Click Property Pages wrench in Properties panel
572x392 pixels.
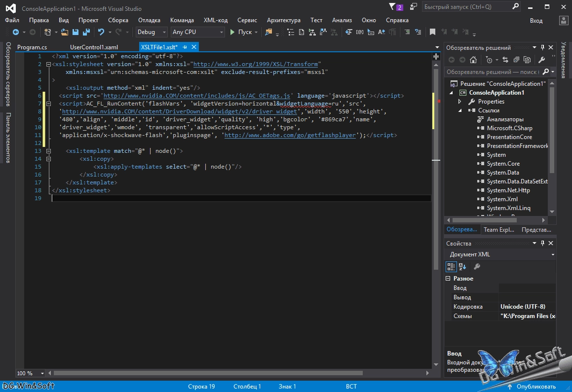(476, 267)
